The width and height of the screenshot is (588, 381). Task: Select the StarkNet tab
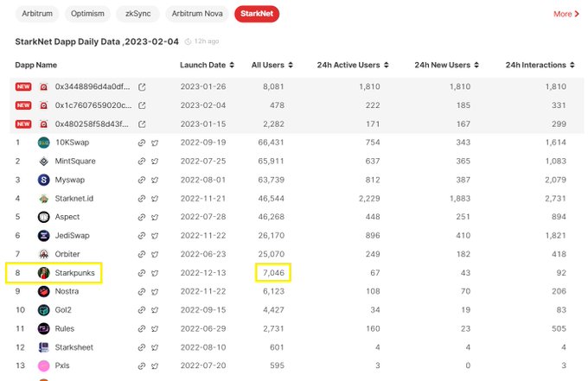pyautogui.click(x=257, y=14)
